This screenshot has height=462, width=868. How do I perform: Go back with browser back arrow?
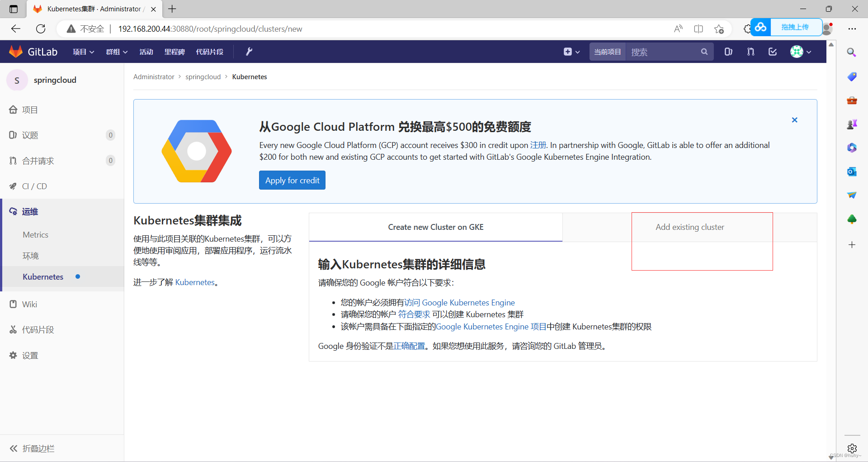coord(16,29)
